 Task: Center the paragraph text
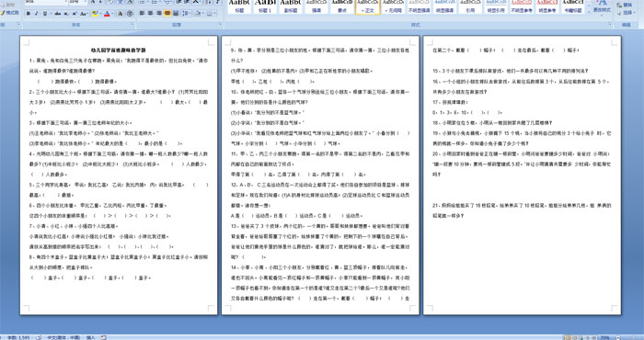coord(150,13)
